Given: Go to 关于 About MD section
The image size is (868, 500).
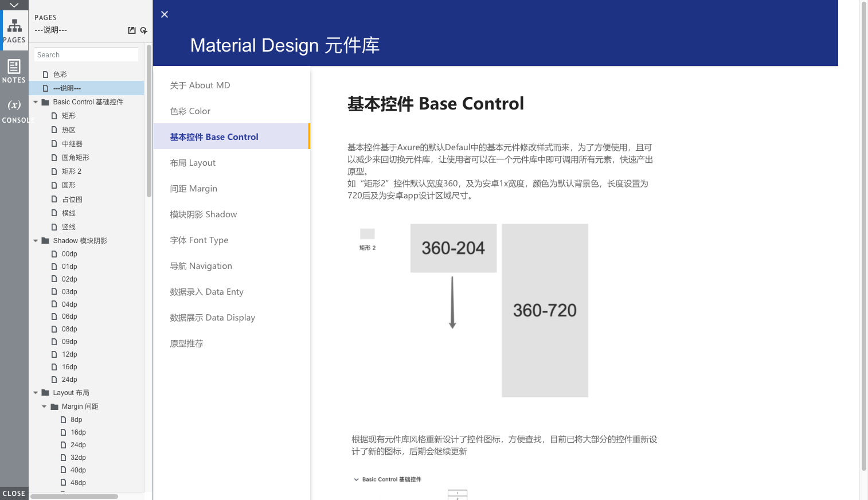Looking at the screenshot, I should pyautogui.click(x=232, y=85).
